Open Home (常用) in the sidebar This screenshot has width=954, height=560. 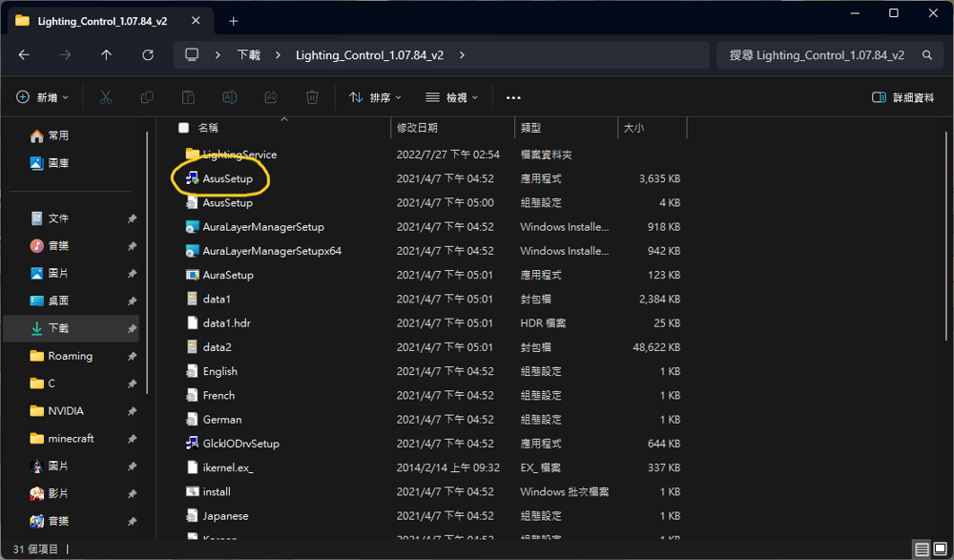click(x=50, y=135)
